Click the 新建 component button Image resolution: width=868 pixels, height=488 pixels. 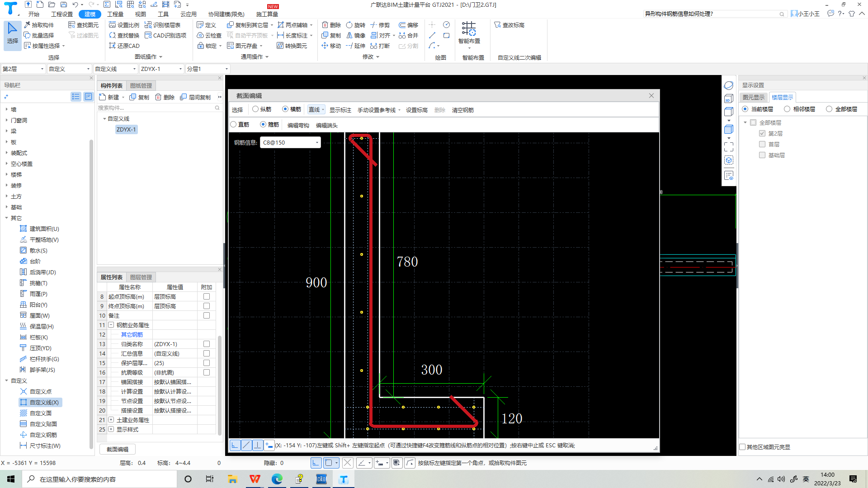coord(109,97)
